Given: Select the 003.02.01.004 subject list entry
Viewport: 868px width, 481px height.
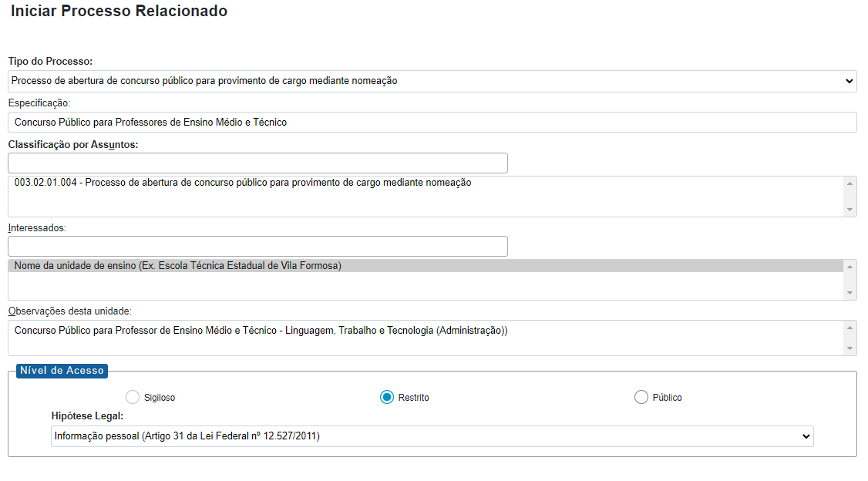Looking at the screenshot, I should [x=243, y=183].
